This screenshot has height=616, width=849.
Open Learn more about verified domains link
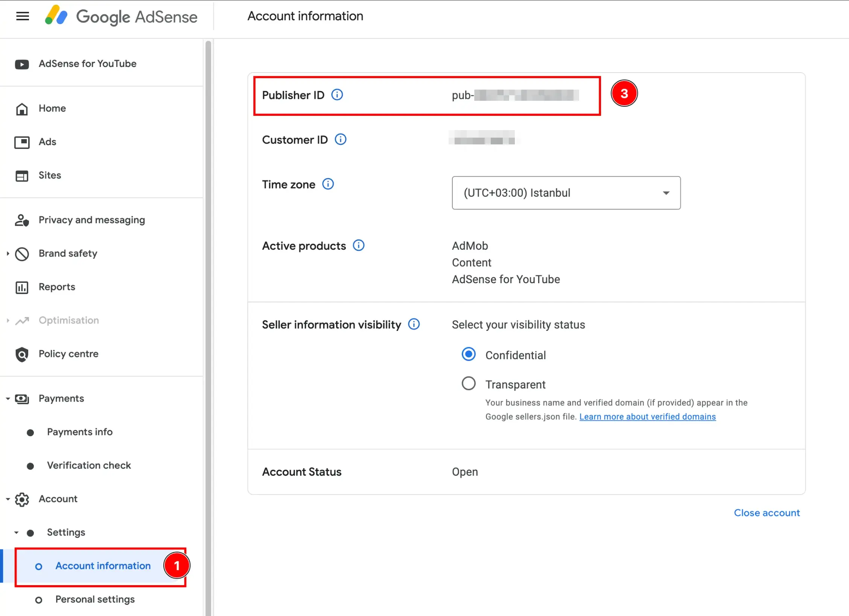tap(647, 417)
